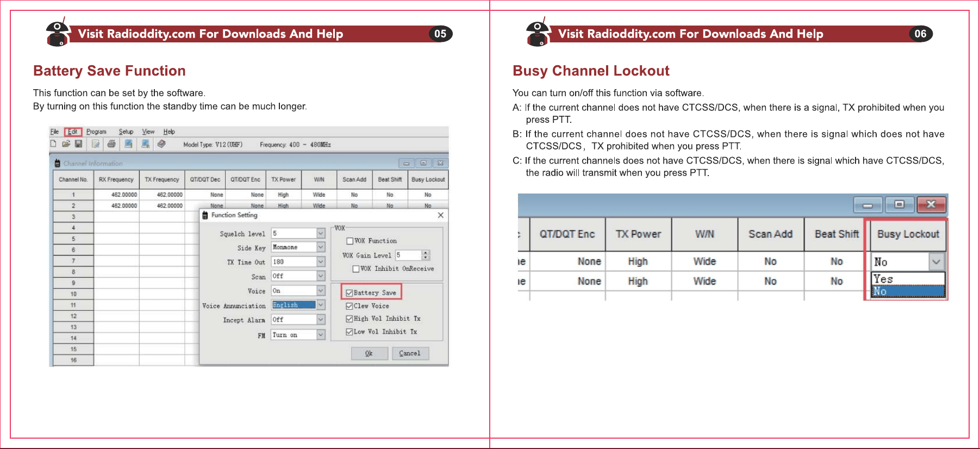This screenshot has width=980, height=449.
Task: Click the New file toolbar icon
Action: [x=53, y=144]
